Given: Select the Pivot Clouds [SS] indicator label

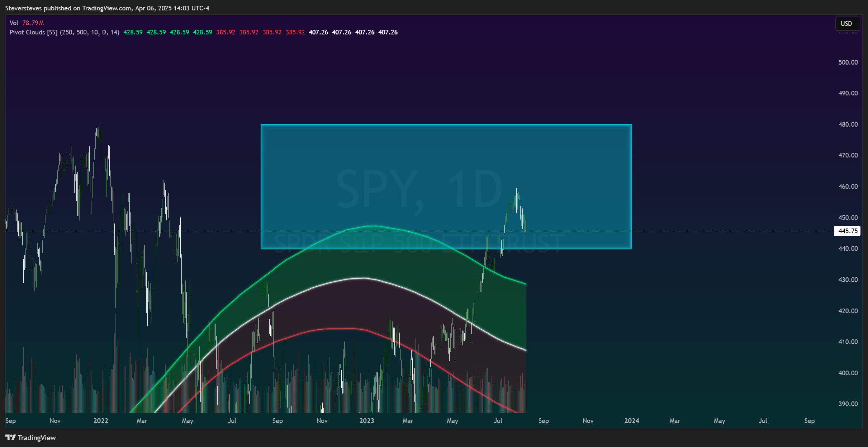Looking at the screenshot, I should (65, 32).
